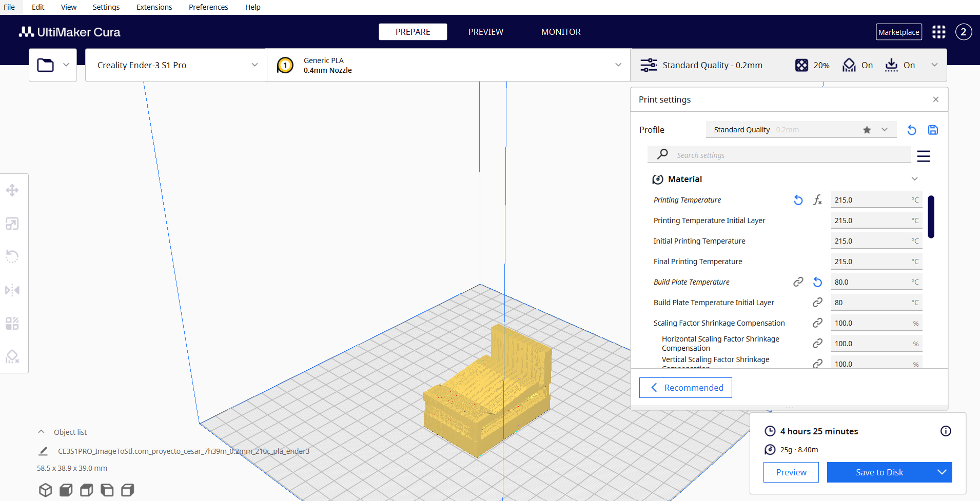
Task: Open Save to Disk output options arrow
Action: tap(942, 472)
